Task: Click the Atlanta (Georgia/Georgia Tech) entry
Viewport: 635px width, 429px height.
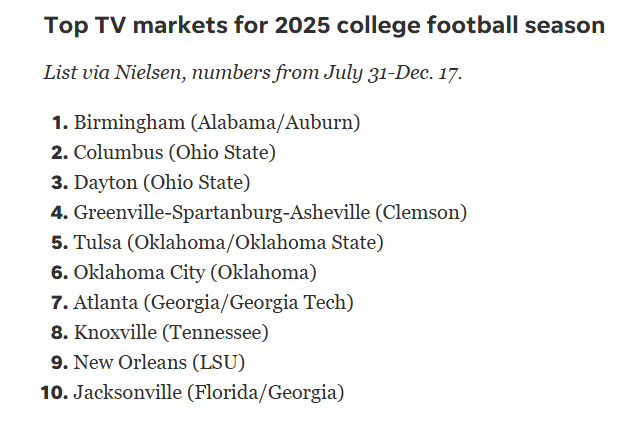Action: point(213,303)
